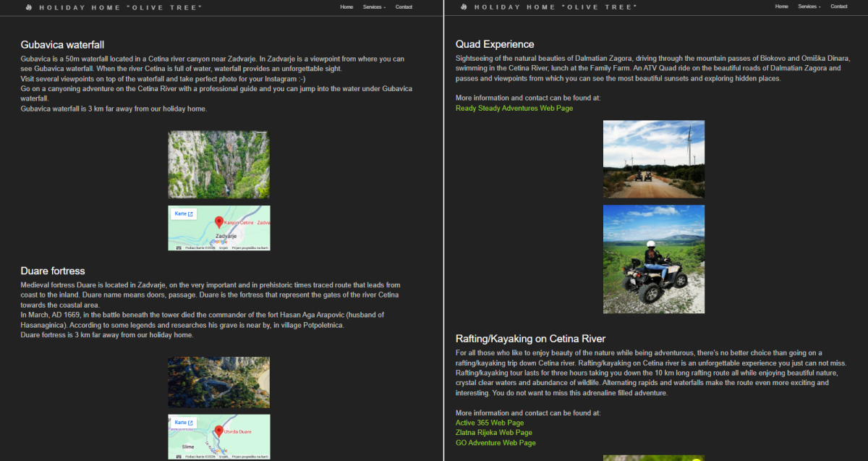Click the flame logo icon in the right page header
The height and width of the screenshot is (461, 868).
click(x=463, y=7)
